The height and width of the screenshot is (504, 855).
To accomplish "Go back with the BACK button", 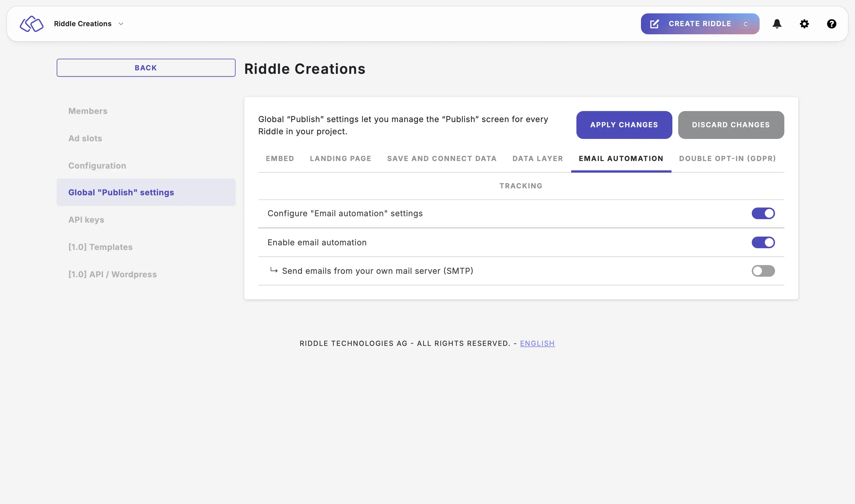I will pyautogui.click(x=146, y=68).
